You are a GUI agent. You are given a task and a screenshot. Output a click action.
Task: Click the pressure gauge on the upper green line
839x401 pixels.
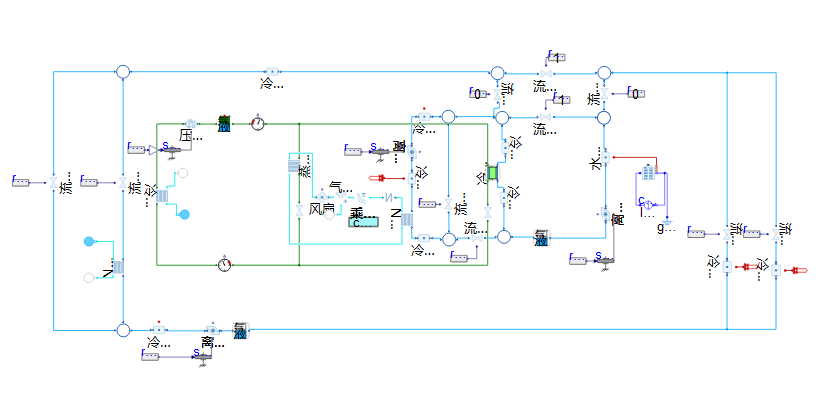[258, 123]
